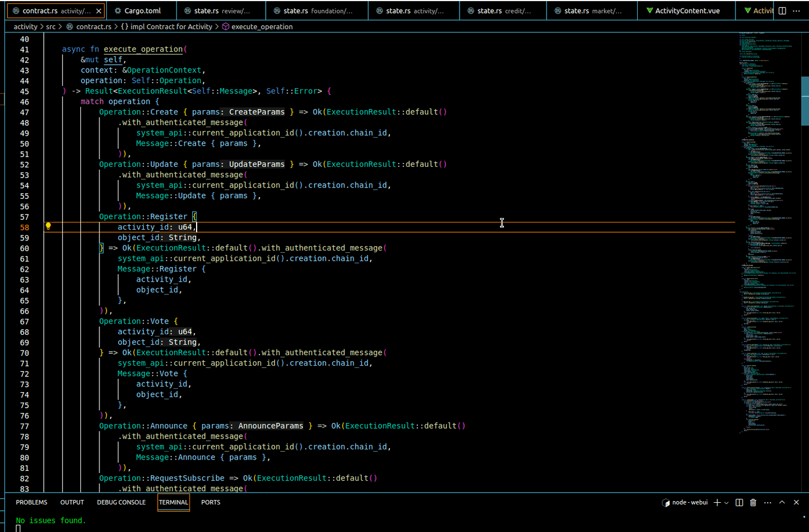
Task: Split the editor to the right
Action: coord(782,11)
